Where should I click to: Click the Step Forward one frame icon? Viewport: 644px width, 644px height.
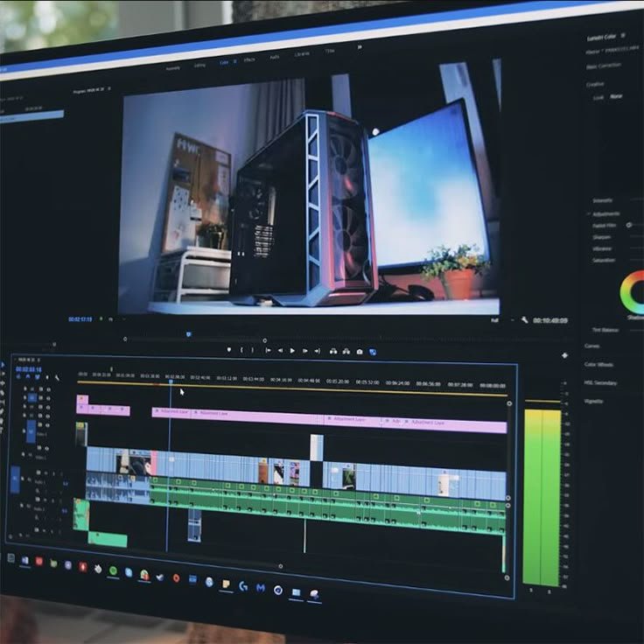pyautogui.click(x=304, y=351)
